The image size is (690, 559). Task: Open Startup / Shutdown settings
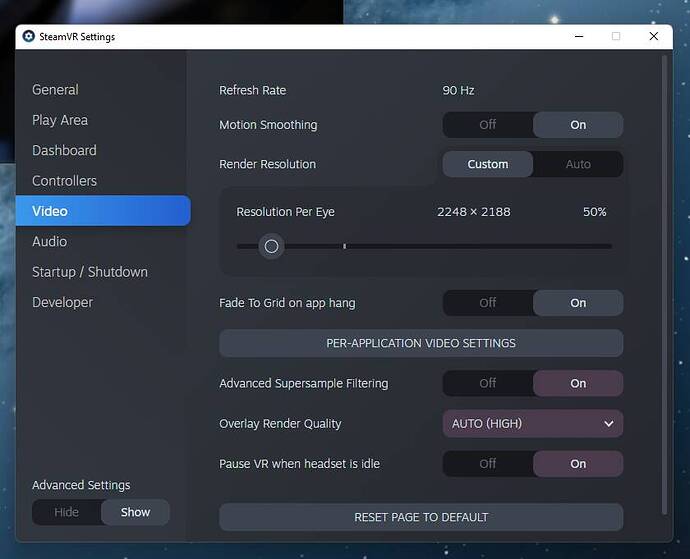pos(90,272)
